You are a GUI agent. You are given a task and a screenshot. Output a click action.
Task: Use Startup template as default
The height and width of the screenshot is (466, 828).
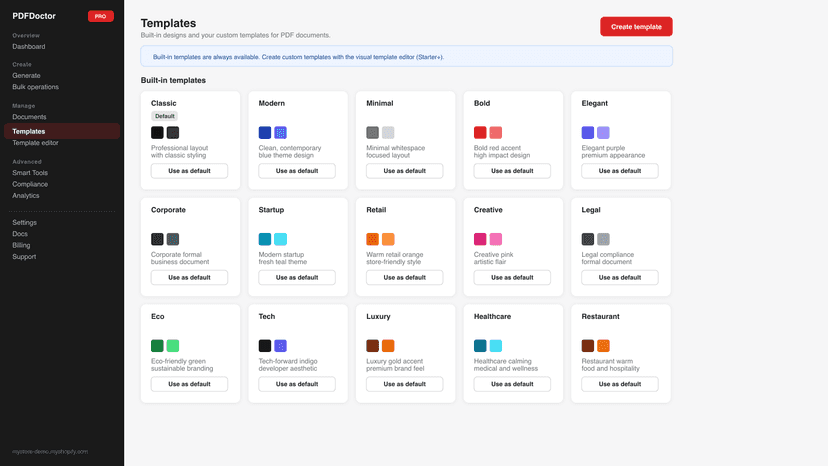pyautogui.click(x=297, y=277)
